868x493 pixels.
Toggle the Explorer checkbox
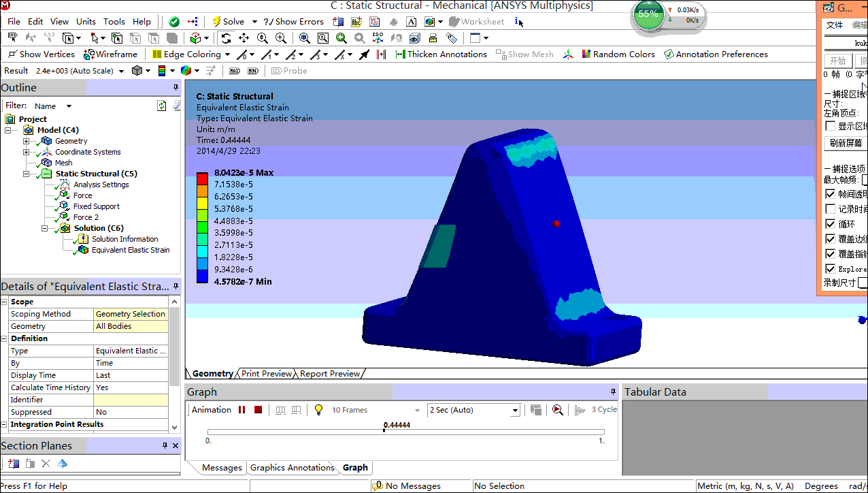click(830, 269)
